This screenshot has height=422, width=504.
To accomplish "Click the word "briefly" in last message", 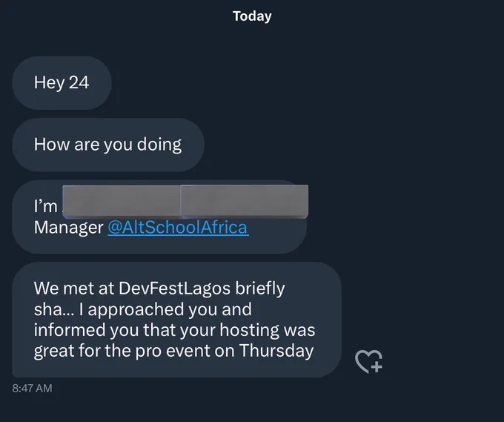I will click(x=260, y=289).
